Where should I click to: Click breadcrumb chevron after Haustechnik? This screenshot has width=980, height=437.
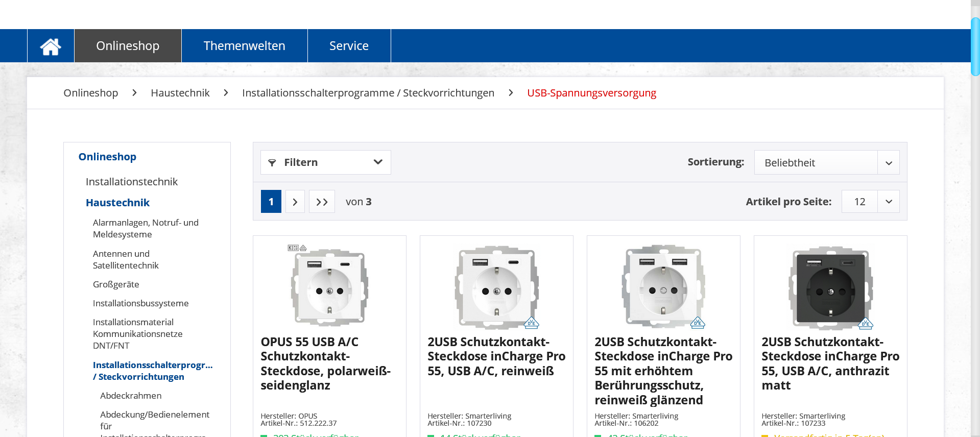226,93
